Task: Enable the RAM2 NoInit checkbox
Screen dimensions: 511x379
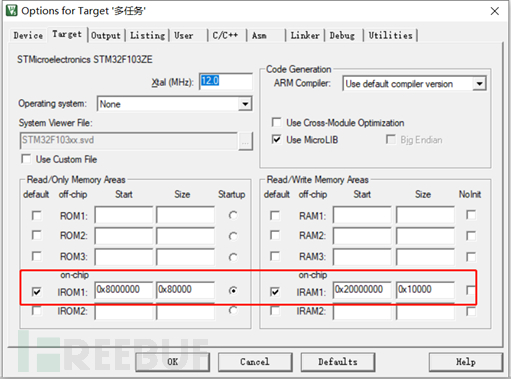Action: pos(471,236)
